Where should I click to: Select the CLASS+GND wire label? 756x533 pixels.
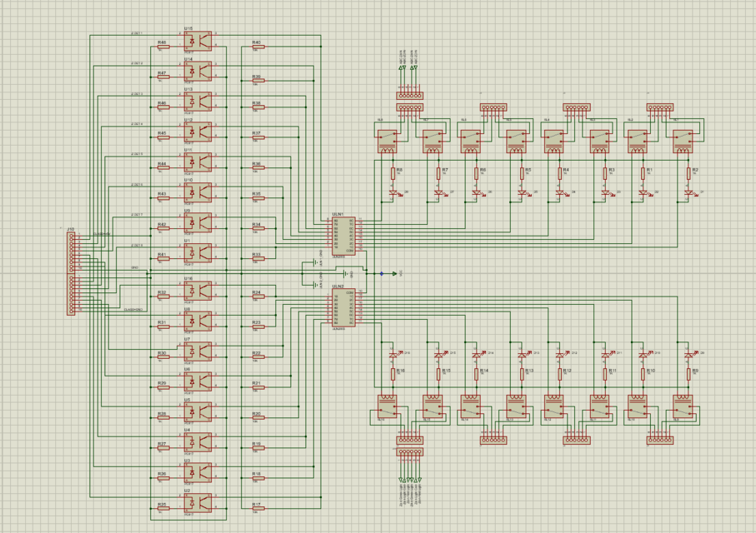[x=133, y=310]
